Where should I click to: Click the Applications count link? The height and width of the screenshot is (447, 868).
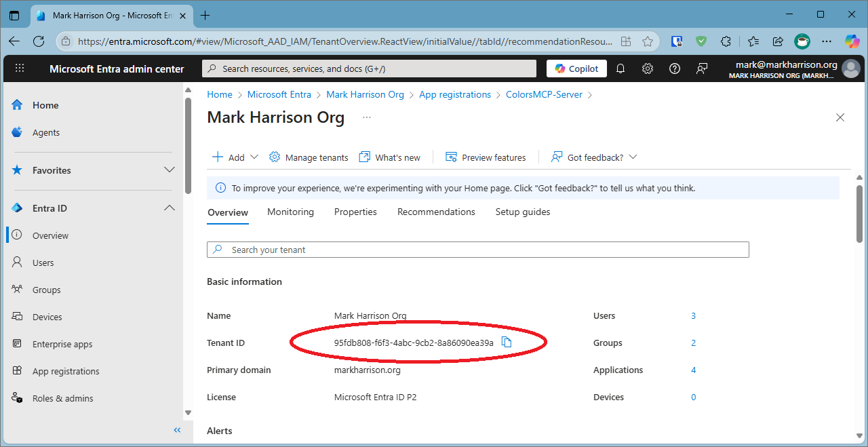[693, 370]
